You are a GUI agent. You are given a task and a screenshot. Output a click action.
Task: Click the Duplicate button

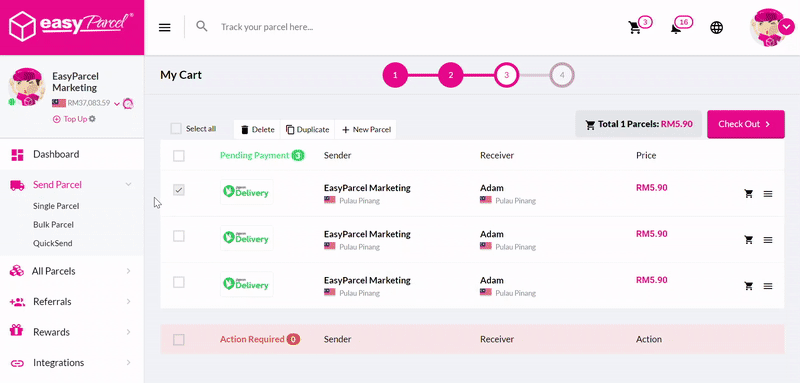pyautogui.click(x=307, y=130)
